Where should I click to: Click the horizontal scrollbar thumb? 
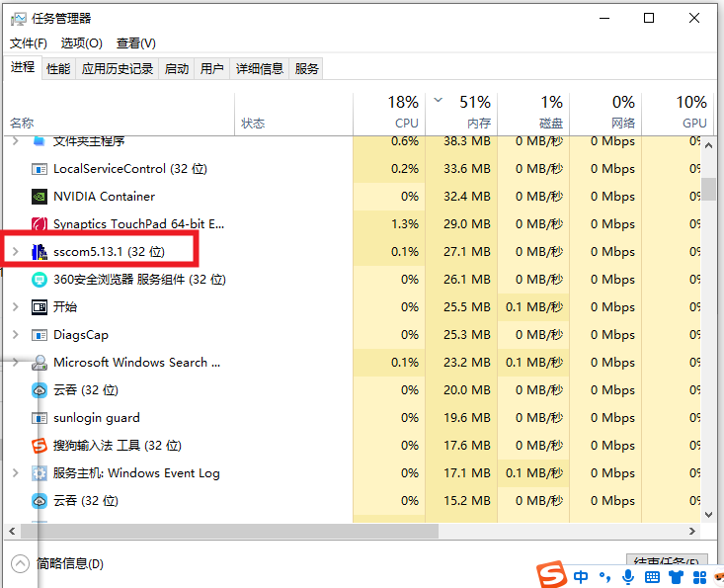coord(229,532)
